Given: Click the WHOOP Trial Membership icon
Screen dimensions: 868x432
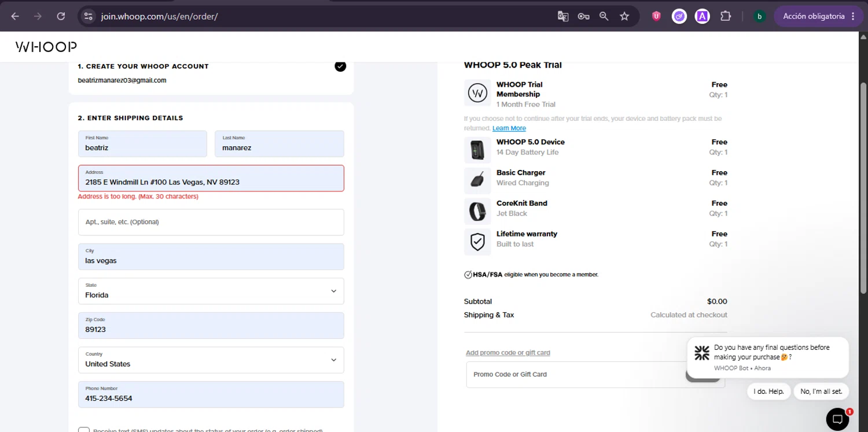Looking at the screenshot, I should (x=477, y=93).
